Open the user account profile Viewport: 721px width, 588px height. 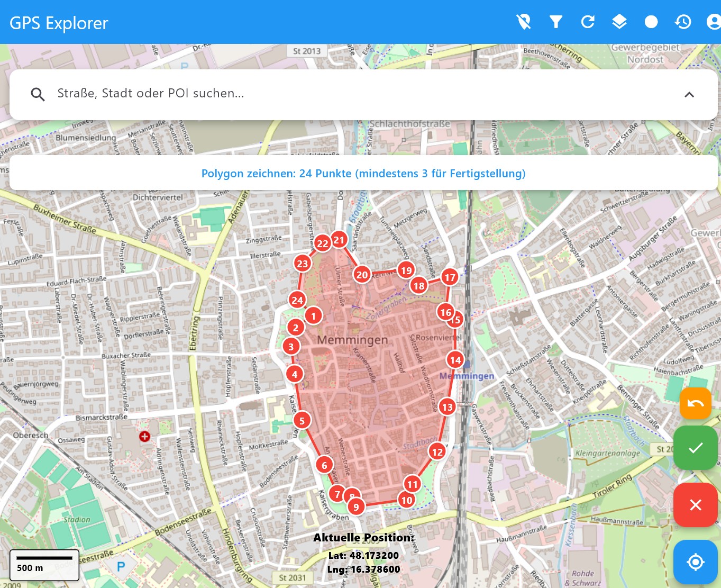pos(713,22)
